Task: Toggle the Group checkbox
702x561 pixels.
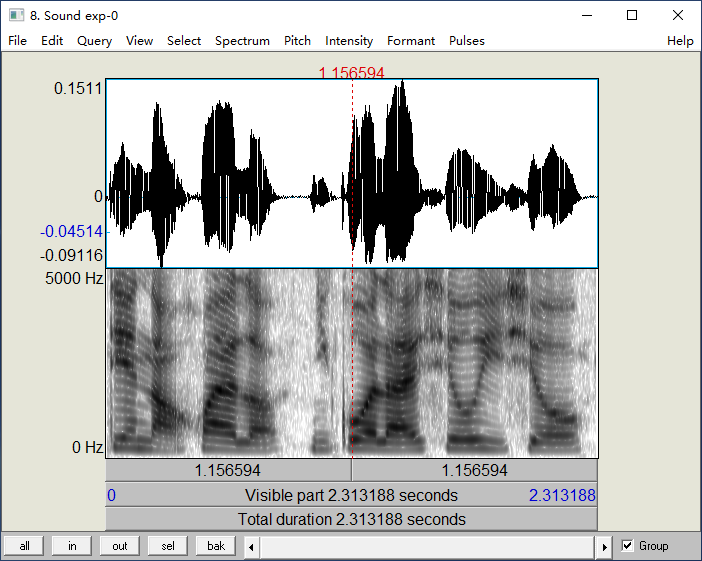Action: coord(628,545)
